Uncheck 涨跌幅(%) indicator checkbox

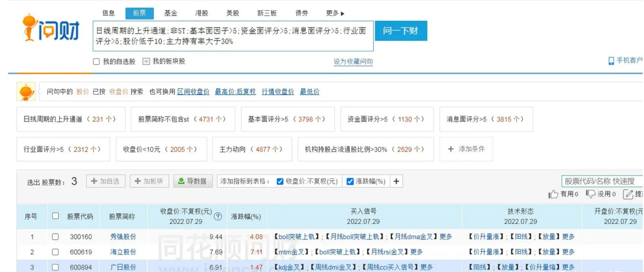(x=350, y=182)
